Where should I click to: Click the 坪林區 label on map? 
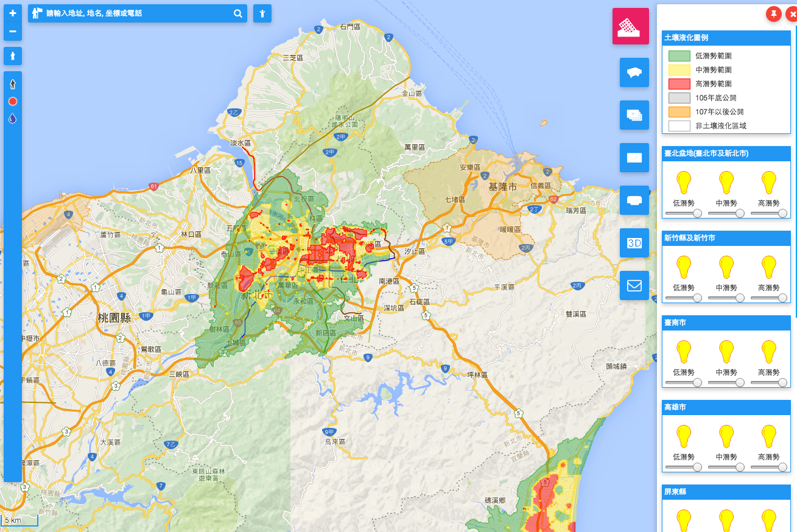pyautogui.click(x=477, y=376)
